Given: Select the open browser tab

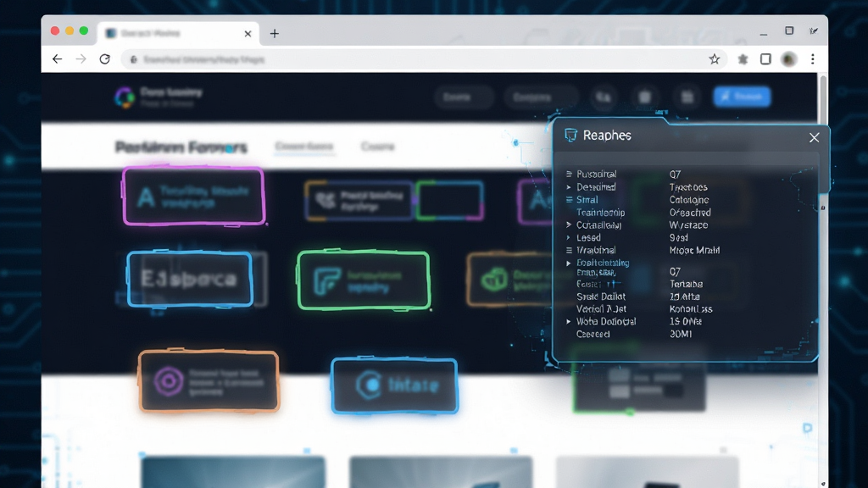Looking at the screenshot, I should pos(178,33).
